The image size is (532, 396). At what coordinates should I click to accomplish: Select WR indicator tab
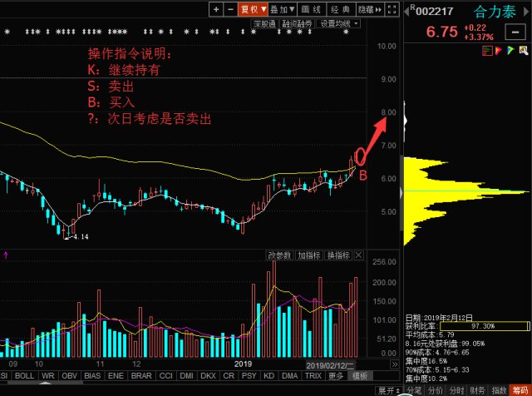coord(48,376)
